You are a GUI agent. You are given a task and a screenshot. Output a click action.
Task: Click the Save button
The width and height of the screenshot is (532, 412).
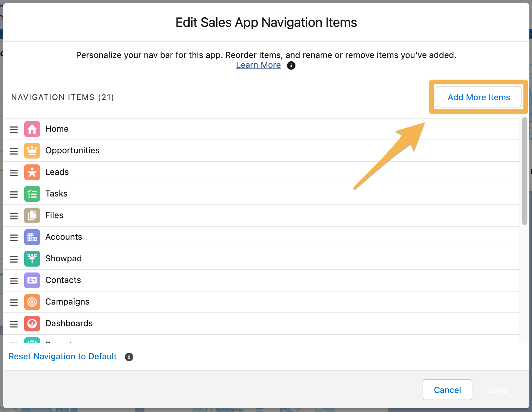498,390
